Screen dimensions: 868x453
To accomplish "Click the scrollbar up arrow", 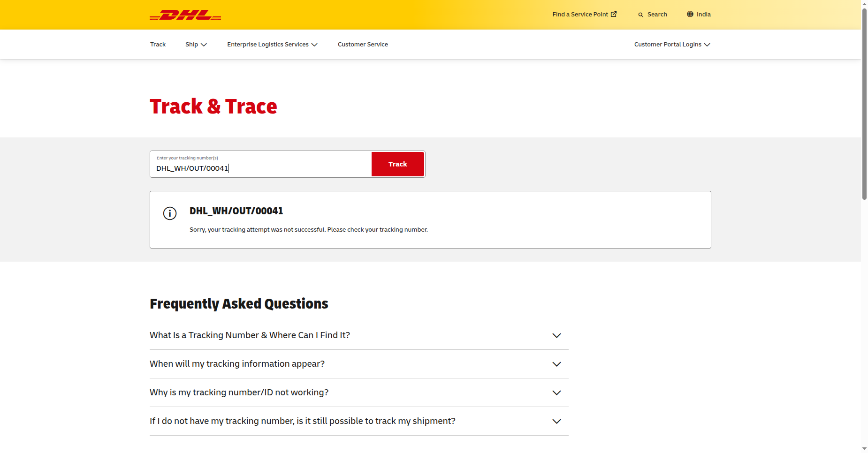I will click(x=864, y=3).
